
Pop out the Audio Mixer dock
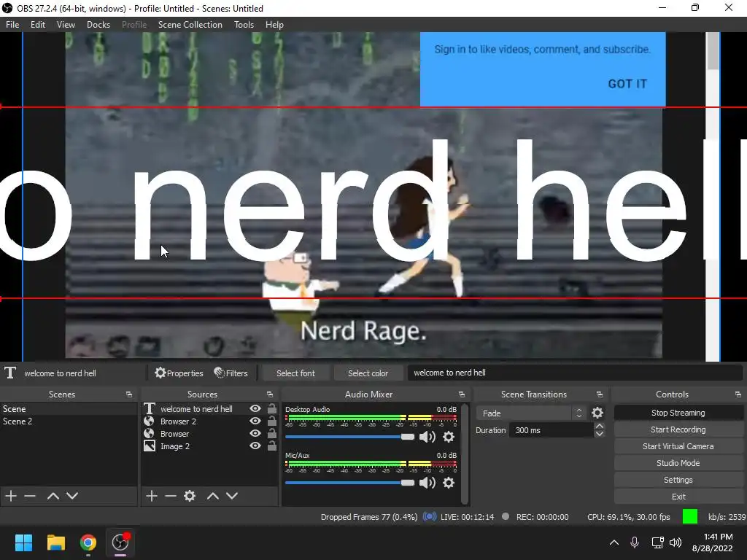[x=462, y=394]
